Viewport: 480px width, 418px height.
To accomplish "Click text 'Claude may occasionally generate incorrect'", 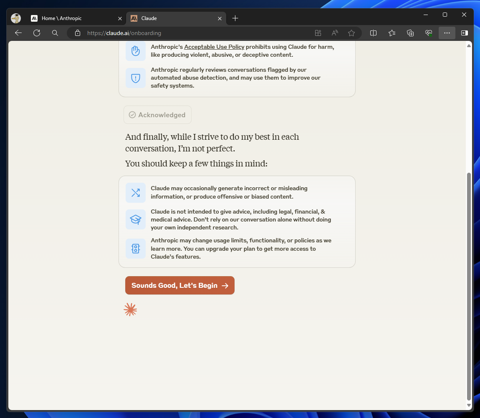I will click(x=229, y=192).
